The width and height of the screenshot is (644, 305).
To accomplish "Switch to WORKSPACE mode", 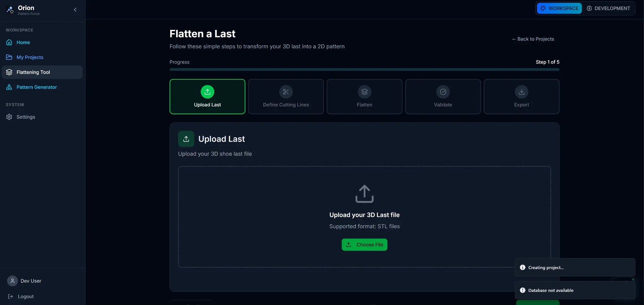I will click(559, 8).
